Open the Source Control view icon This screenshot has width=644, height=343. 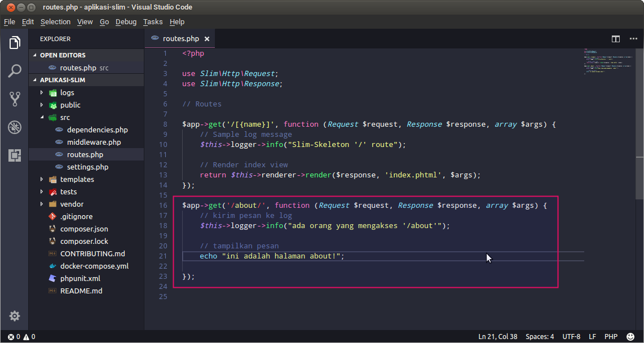tap(15, 99)
